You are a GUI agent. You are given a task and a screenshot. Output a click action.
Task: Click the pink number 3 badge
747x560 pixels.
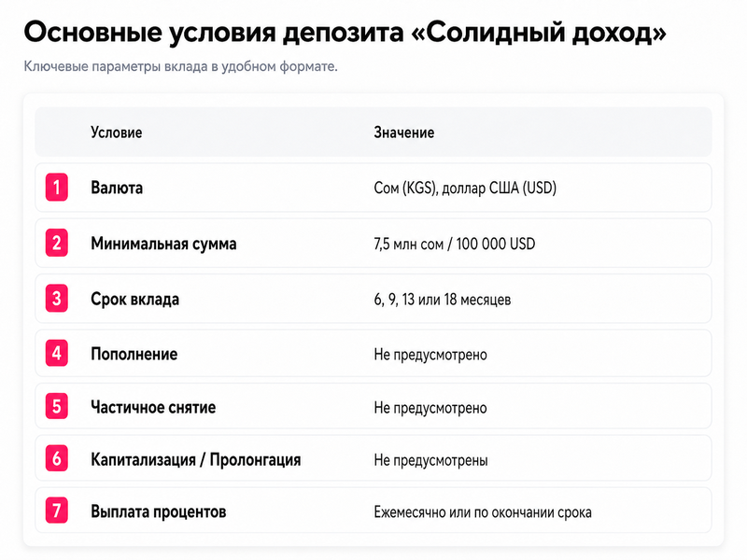[57, 299]
